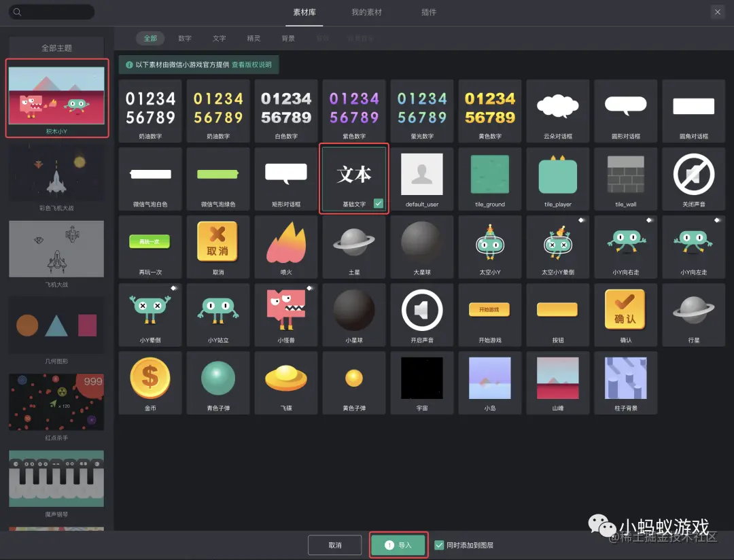This screenshot has height=560, width=734.
Task: Pick the 开始游戏 button asset
Action: (x=489, y=315)
